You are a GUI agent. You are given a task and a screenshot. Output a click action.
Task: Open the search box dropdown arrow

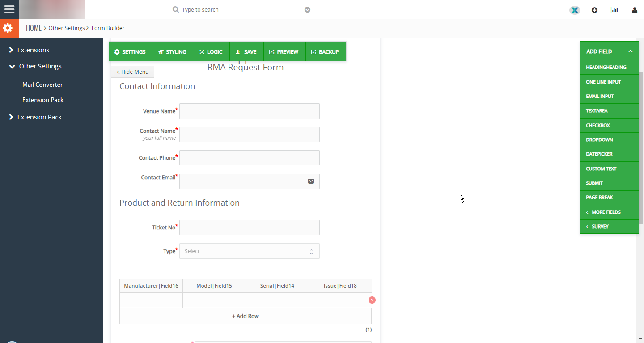tap(307, 9)
